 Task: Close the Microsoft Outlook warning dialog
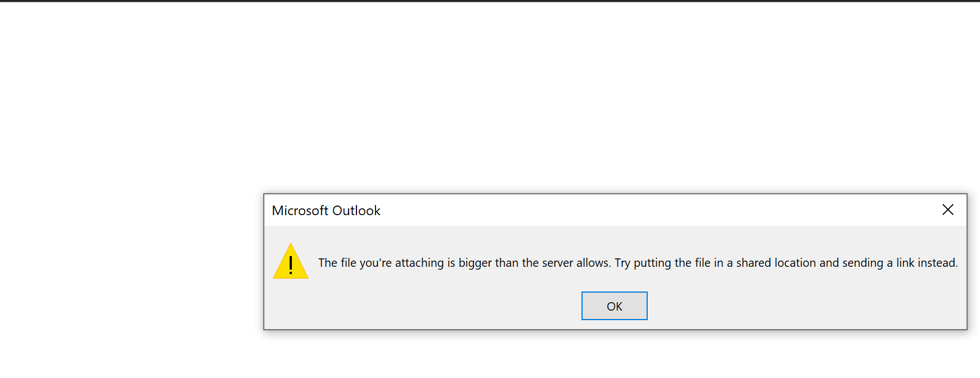(947, 210)
